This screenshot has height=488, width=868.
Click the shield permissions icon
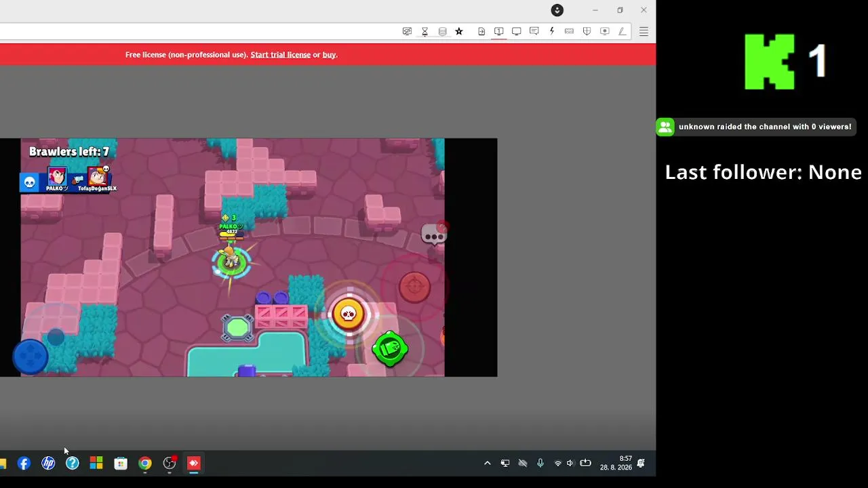click(x=587, y=31)
